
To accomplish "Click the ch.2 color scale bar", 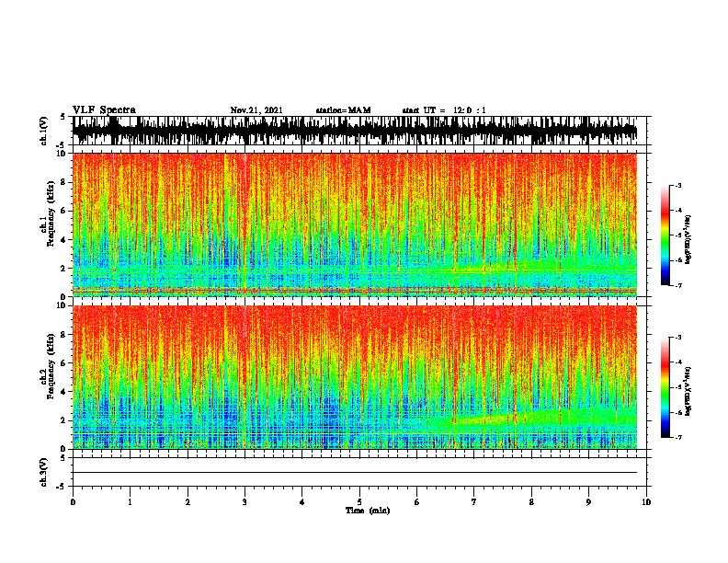I will pyautogui.click(x=665, y=387).
